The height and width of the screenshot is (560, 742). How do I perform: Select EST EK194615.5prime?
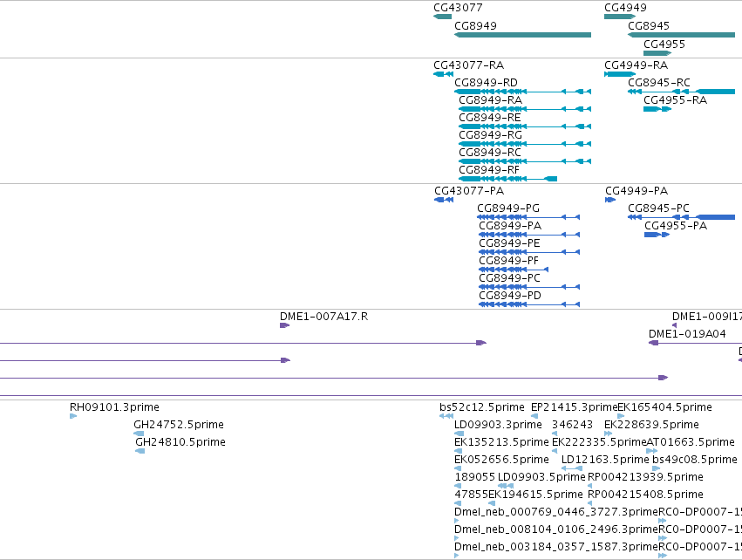pos(535,495)
